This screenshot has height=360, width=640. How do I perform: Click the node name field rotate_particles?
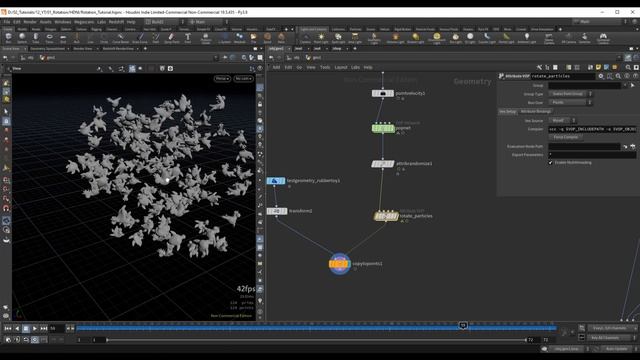(562, 76)
